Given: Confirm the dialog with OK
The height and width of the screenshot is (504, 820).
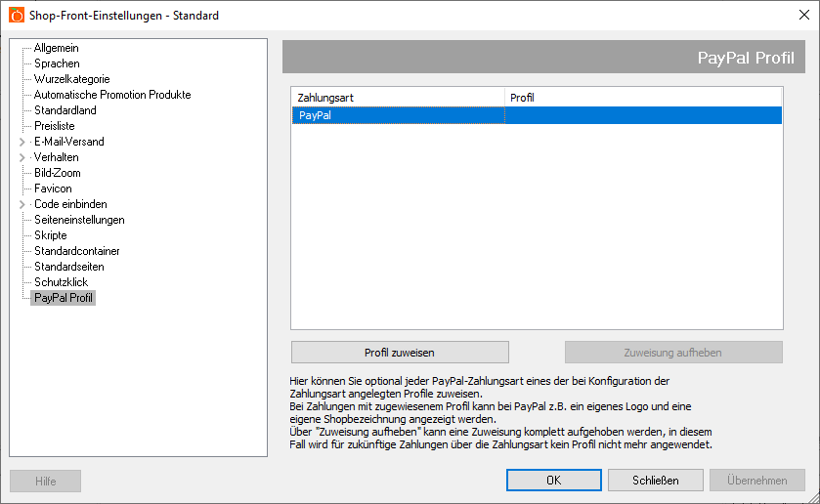Looking at the screenshot, I should point(554,480).
